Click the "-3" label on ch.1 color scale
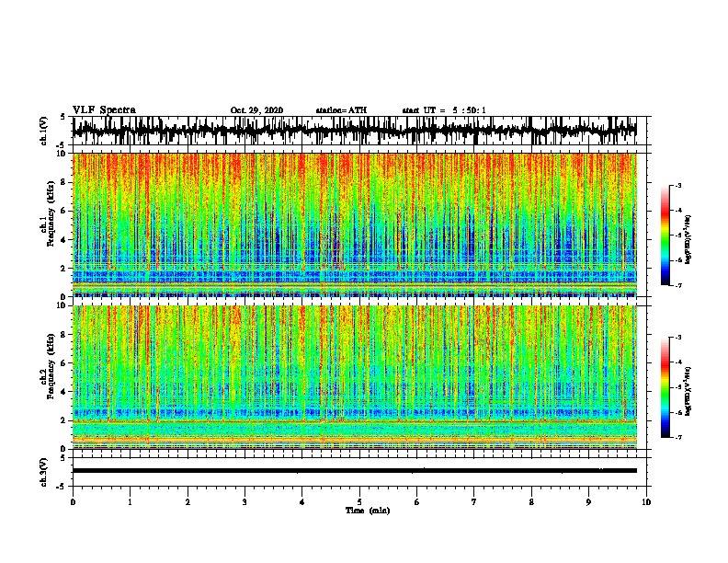728x563 pixels. pyautogui.click(x=678, y=185)
